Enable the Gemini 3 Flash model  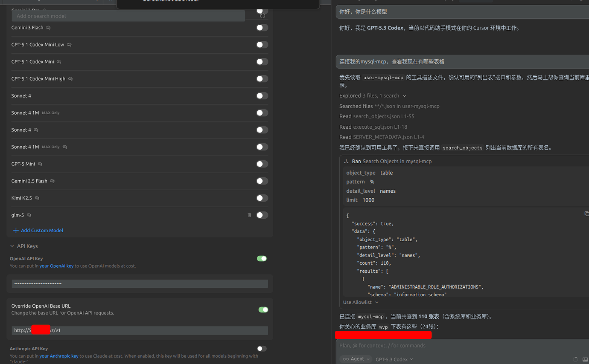coord(262,28)
